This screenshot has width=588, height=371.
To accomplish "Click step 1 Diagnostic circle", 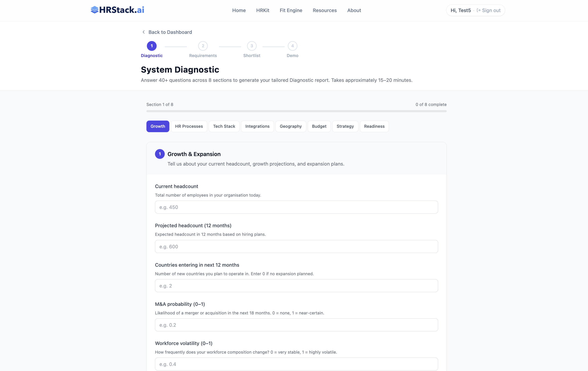I will tap(152, 46).
